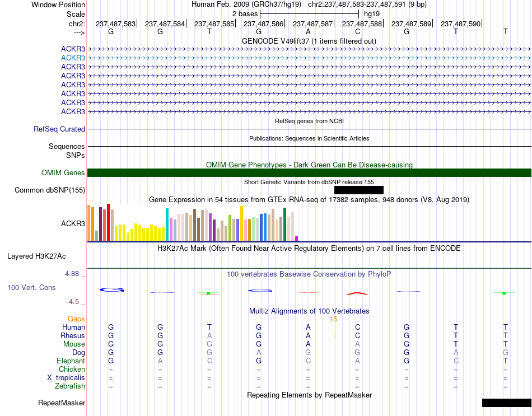The height and width of the screenshot is (416, 532).
Task: Select the Rhesus species label
Action: pos(73,335)
